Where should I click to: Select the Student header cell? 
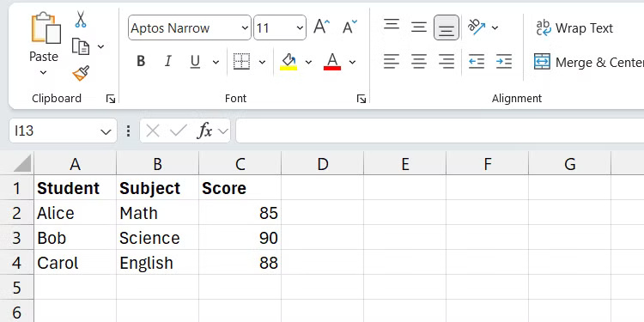pyautogui.click(x=76, y=188)
